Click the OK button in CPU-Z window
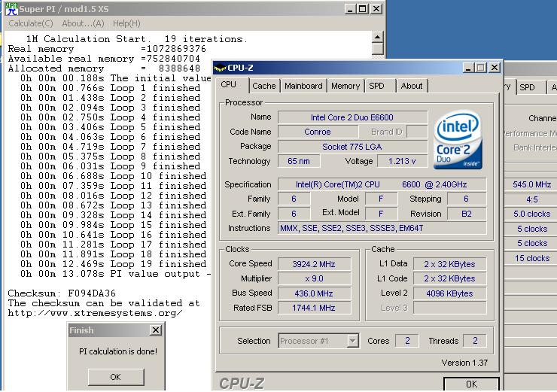 pos(471,384)
